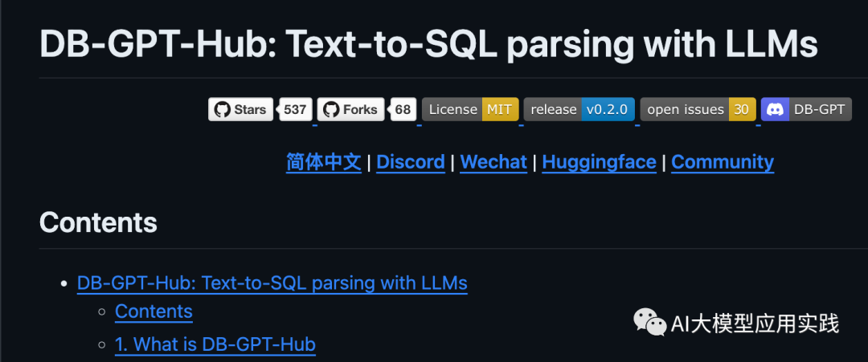The width and height of the screenshot is (868, 362).
Task: Open the Discord text link
Action: [411, 162]
